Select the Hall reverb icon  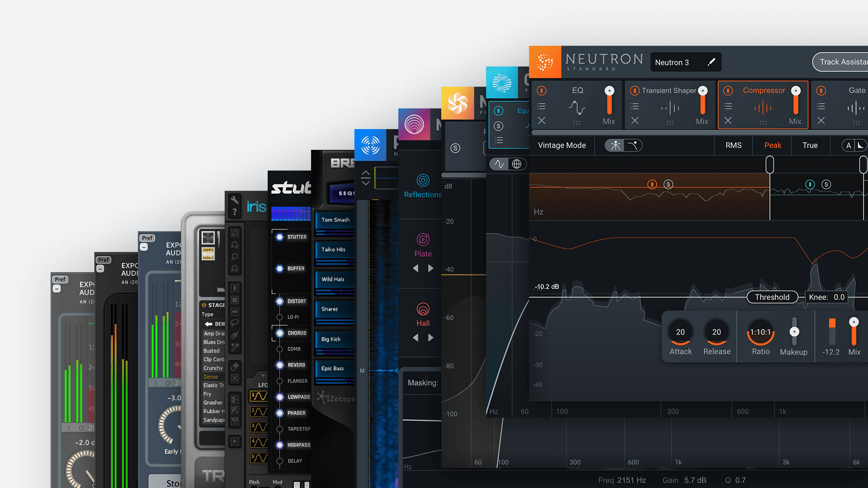(423, 309)
